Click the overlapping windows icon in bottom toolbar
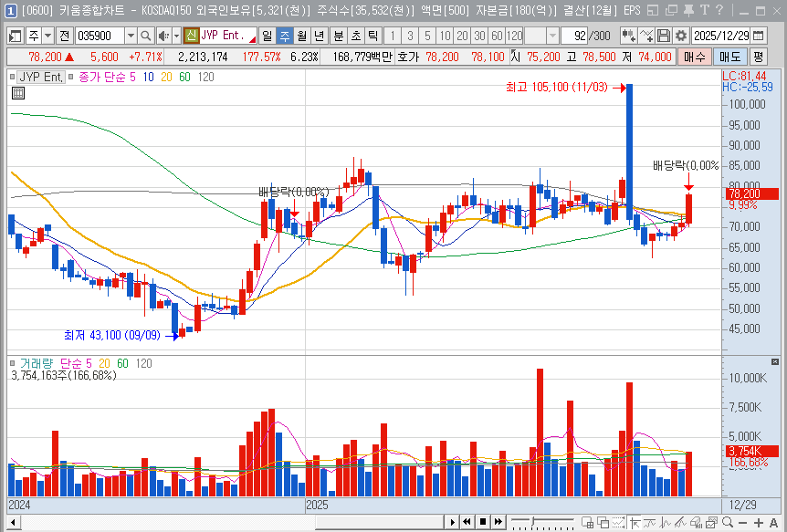This screenshot has width=787, height=532. point(603,523)
